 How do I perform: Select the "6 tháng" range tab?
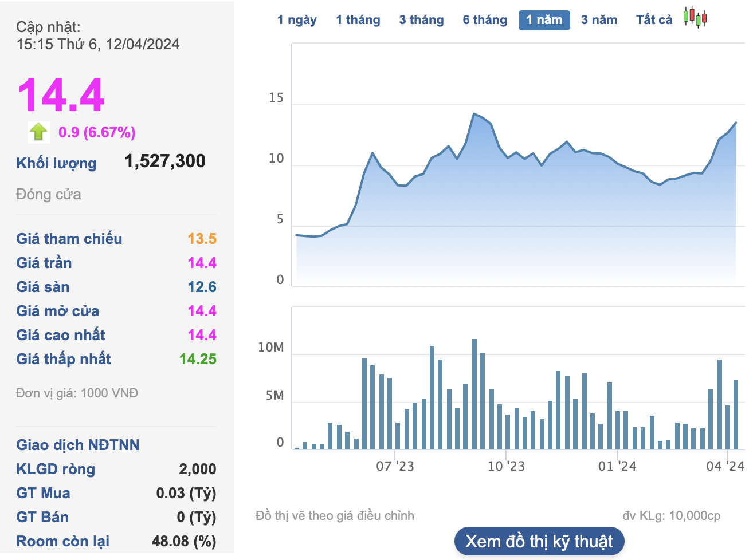point(485,20)
